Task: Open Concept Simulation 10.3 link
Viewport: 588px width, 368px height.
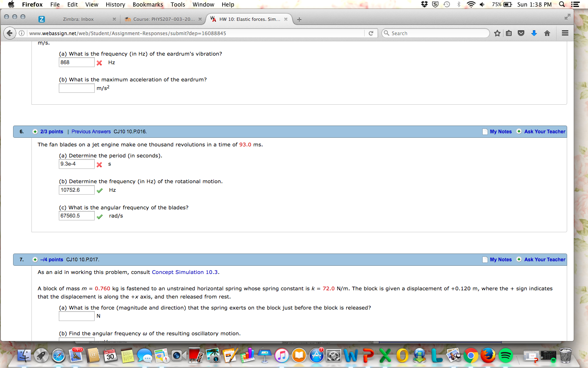Action: click(x=185, y=272)
